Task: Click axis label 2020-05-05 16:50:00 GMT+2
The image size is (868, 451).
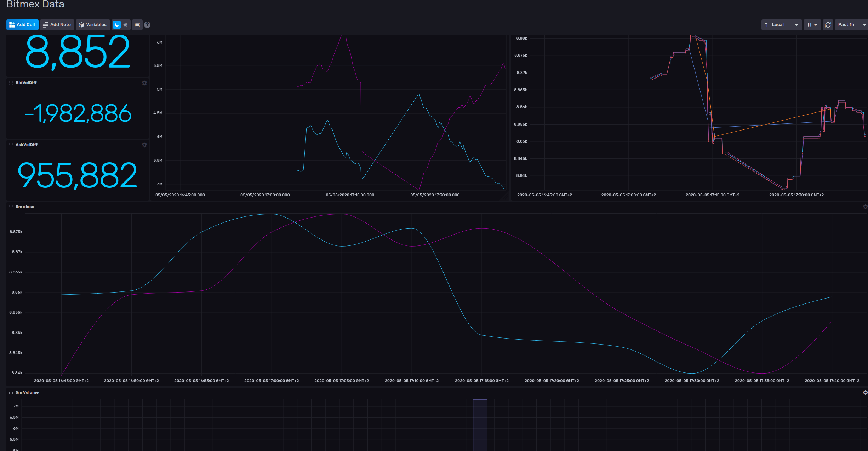Action: click(x=131, y=381)
